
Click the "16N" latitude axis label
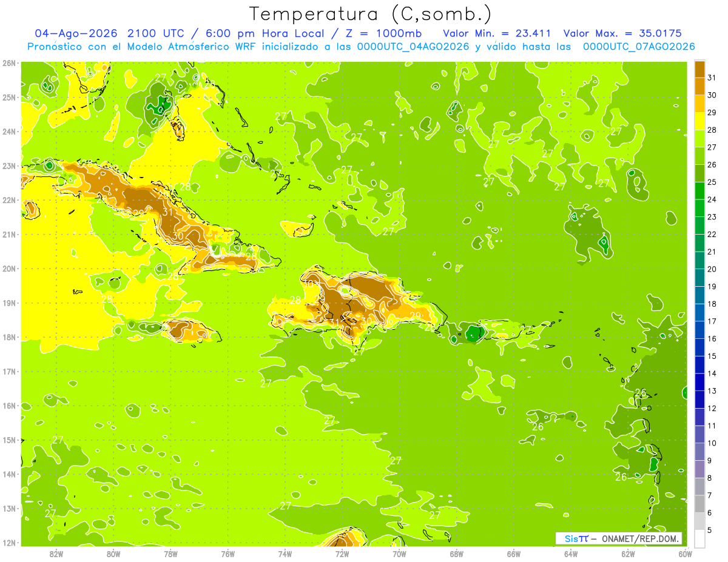coord(8,406)
